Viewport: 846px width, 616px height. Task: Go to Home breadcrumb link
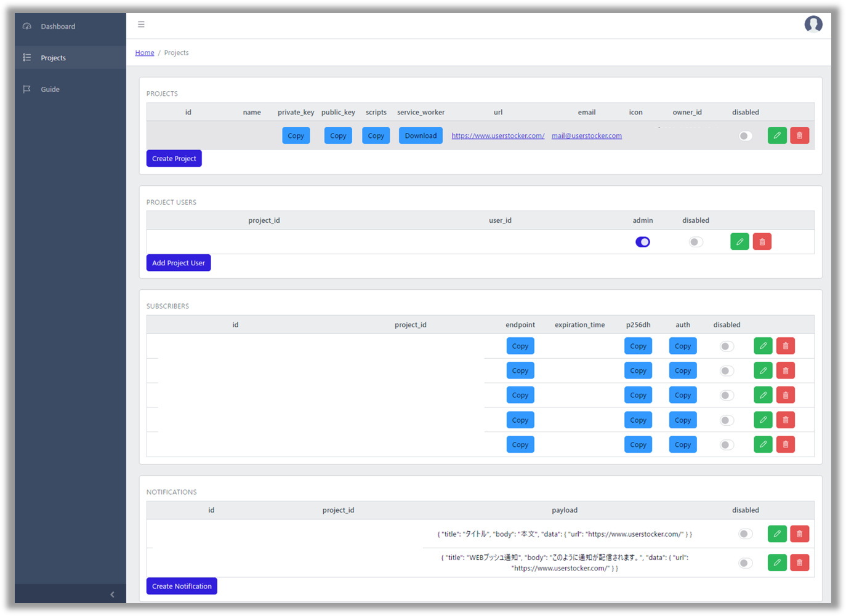coord(145,53)
